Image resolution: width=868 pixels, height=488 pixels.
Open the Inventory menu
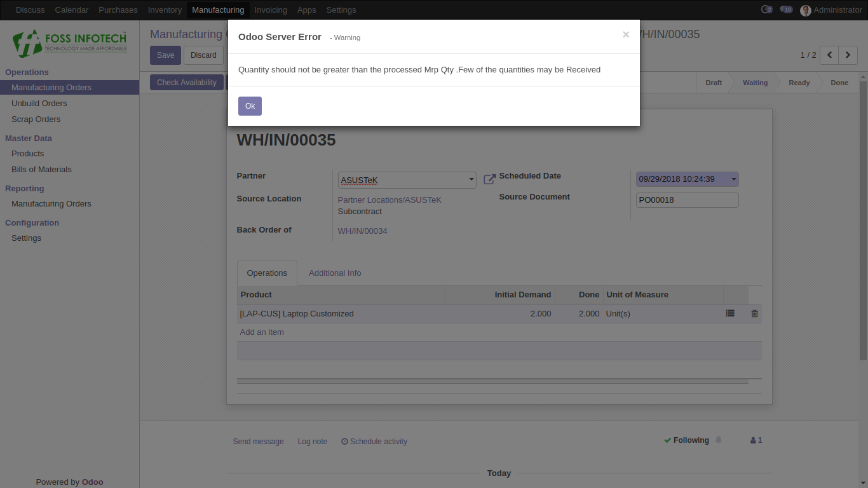165,10
